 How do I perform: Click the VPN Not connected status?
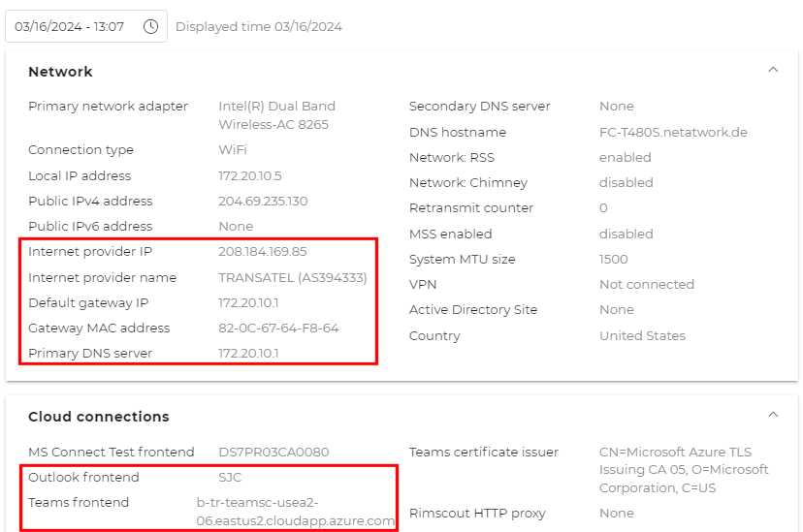(x=646, y=285)
